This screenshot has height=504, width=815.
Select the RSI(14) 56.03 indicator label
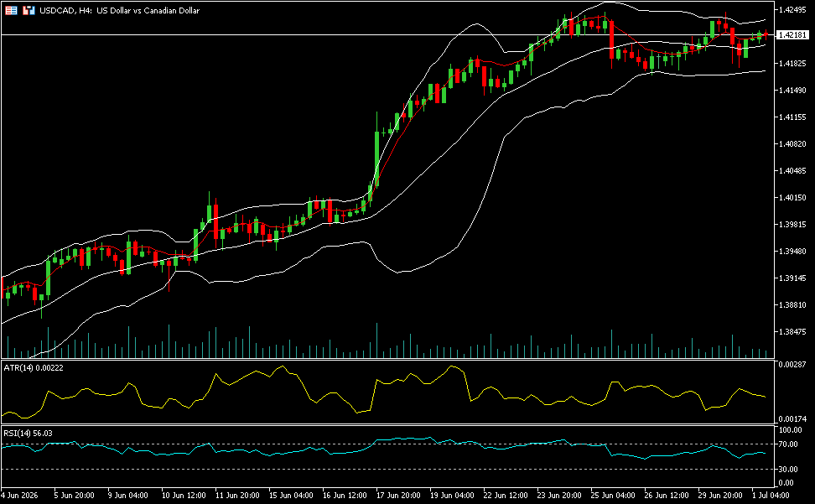28,434
